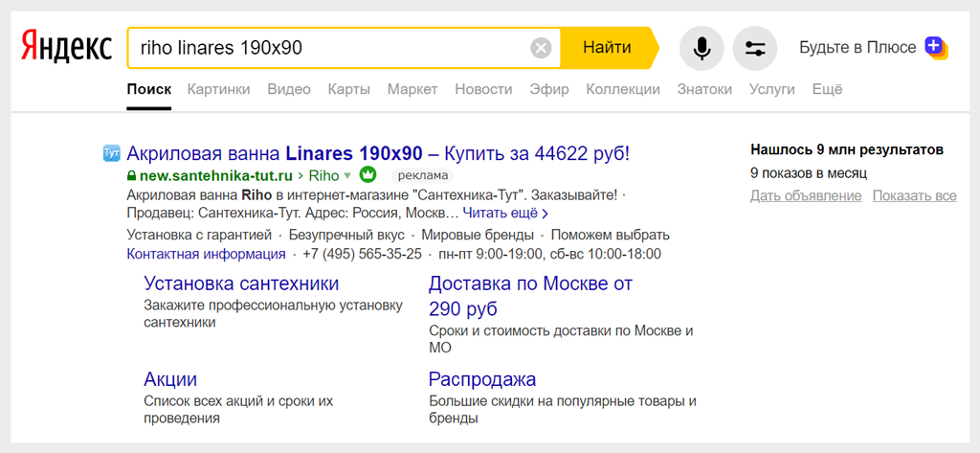The image size is (980, 453).
Task: Click the Riho breadcrumb link
Action: tap(323, 176)
